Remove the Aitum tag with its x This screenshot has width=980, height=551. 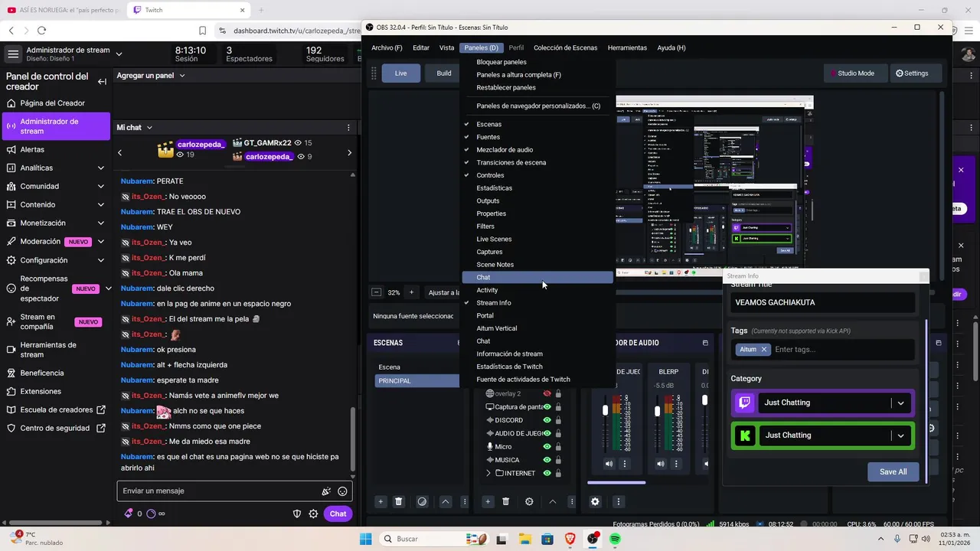[x=763, y=350]
